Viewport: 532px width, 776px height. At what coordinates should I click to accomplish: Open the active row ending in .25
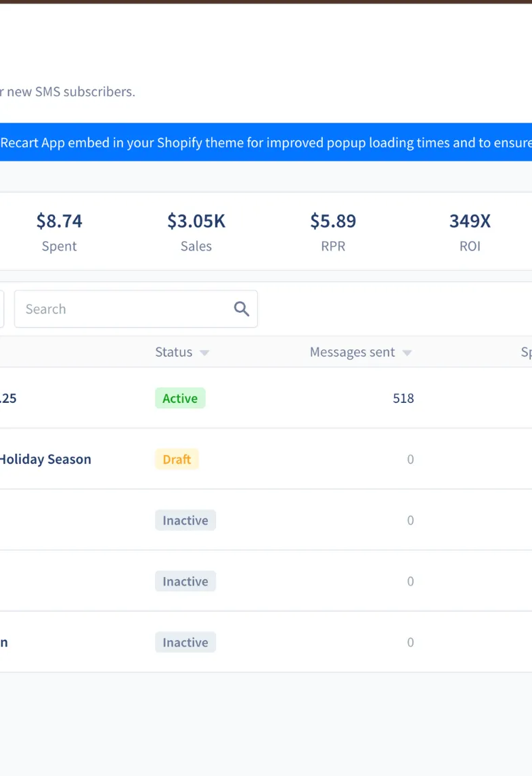(8, 398)
